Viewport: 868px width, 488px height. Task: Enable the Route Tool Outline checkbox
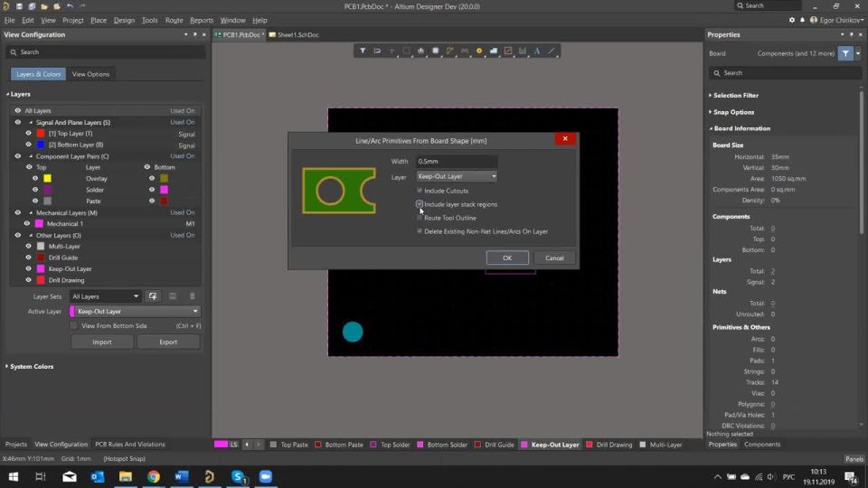tap(420, 218)
